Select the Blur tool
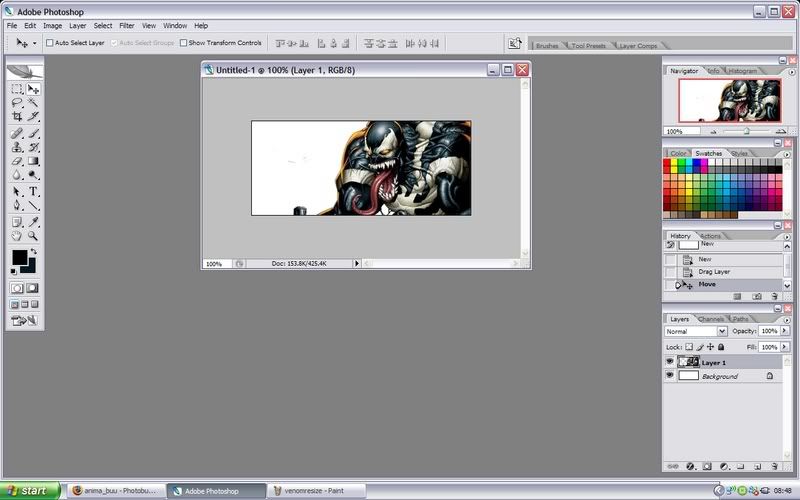 (17, 175)
